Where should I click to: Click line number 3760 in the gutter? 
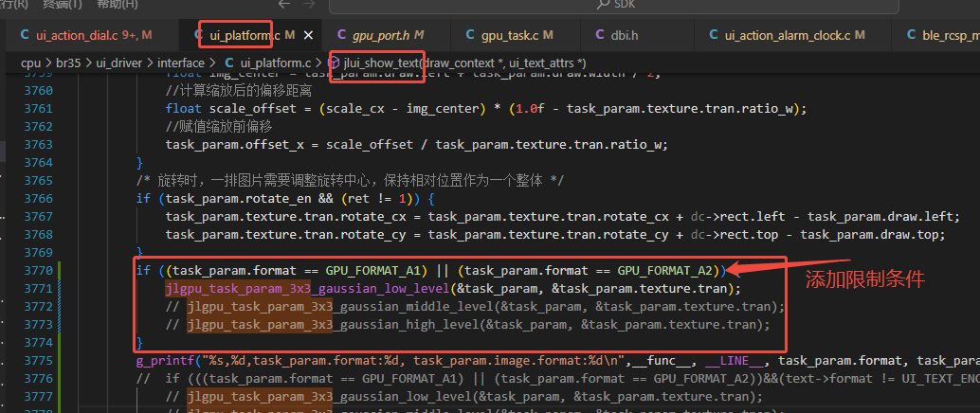coord(38,91)
